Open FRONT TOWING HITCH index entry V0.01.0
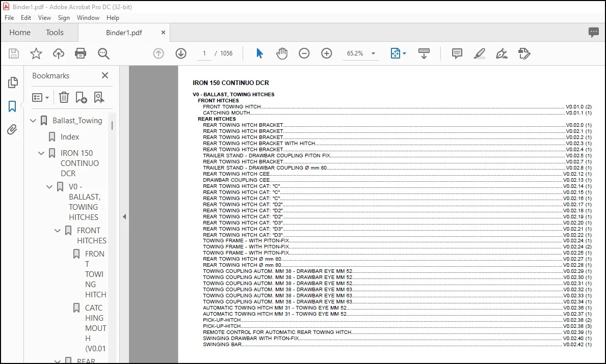 click(x=397, y=106)
